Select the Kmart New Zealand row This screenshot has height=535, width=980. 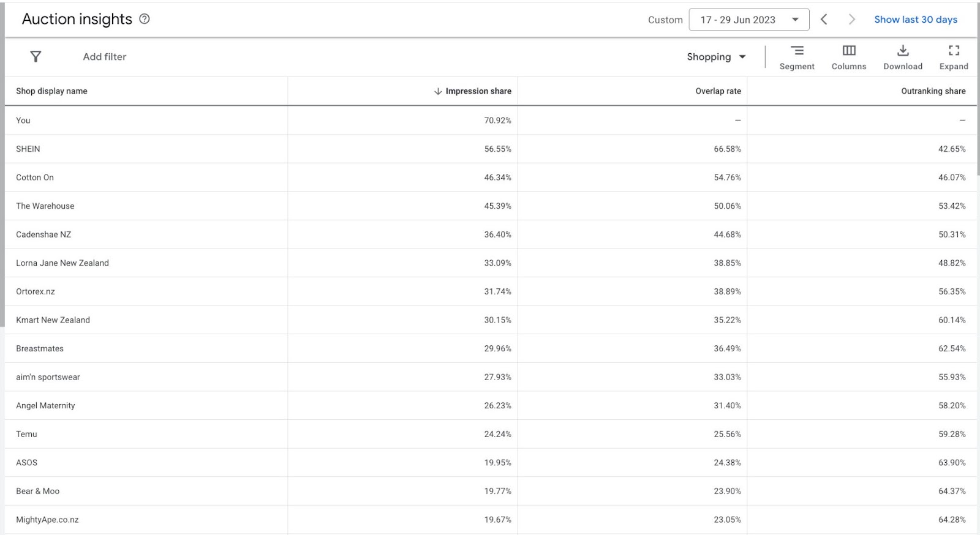(490, 320)
